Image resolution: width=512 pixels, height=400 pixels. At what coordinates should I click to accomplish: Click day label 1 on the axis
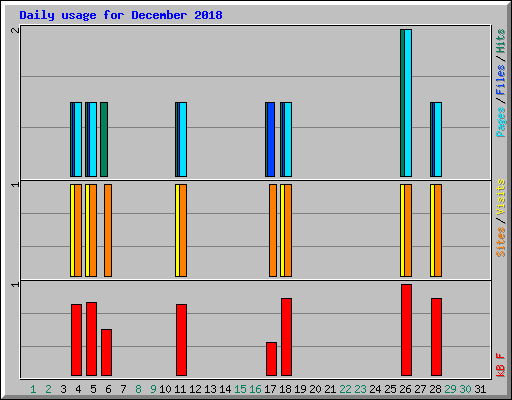pos(33,389)
